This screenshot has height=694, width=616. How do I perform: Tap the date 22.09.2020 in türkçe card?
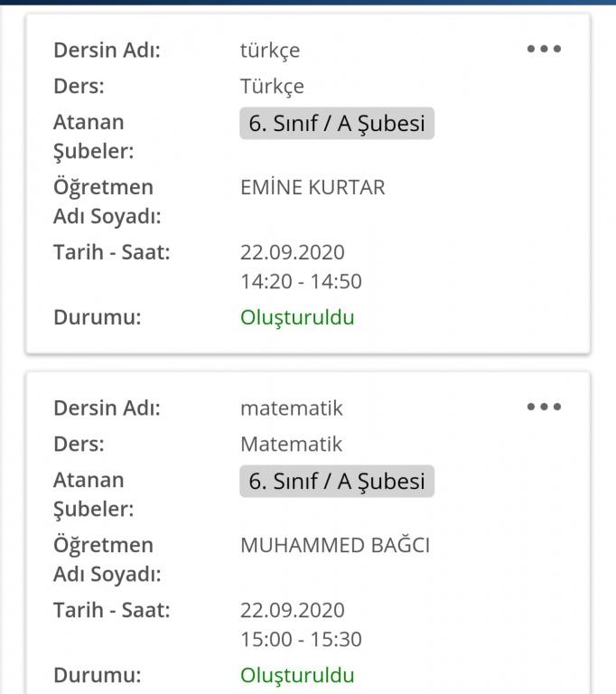pyautogui.click(x=293, y=252)
